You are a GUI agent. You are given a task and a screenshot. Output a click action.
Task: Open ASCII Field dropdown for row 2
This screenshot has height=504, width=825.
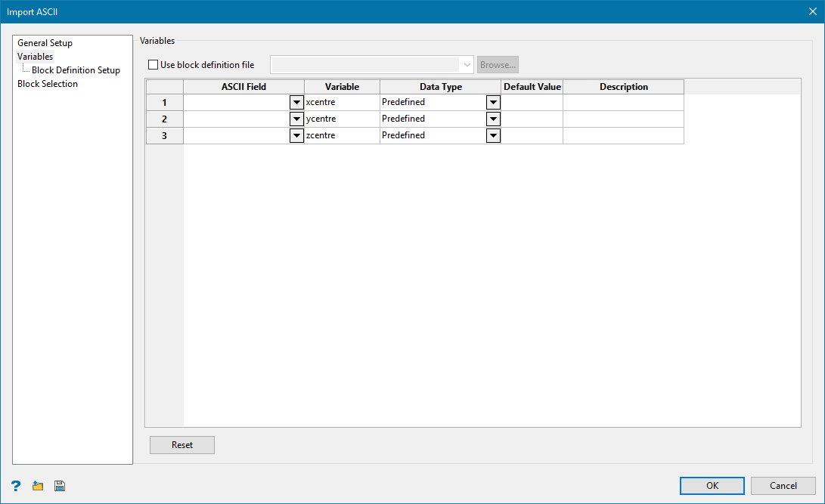(x=296, y=119)
